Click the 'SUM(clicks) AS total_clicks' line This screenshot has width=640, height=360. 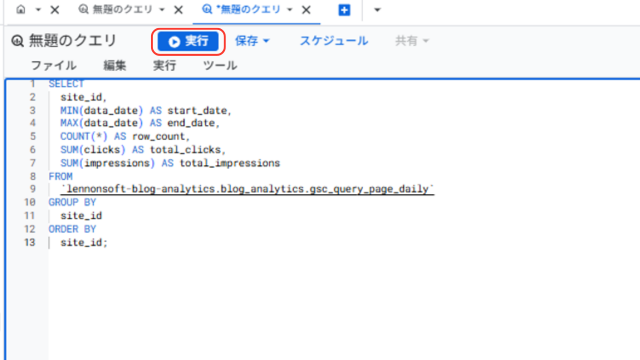(x=143, y=150)
